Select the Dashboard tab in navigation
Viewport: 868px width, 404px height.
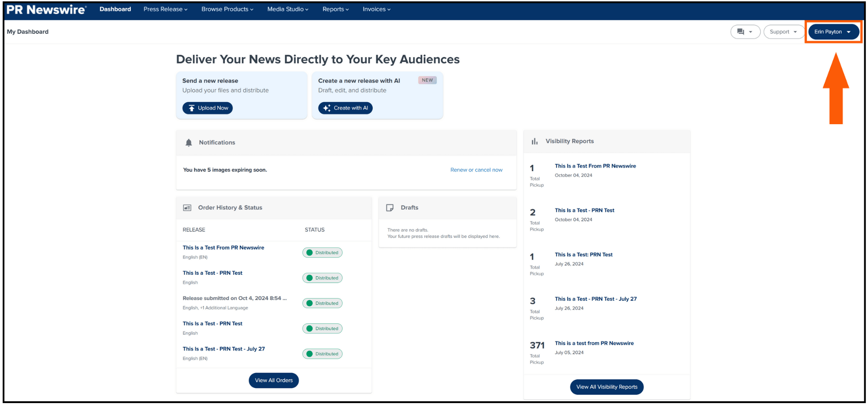pyautogui.click(x=115, y=9)
